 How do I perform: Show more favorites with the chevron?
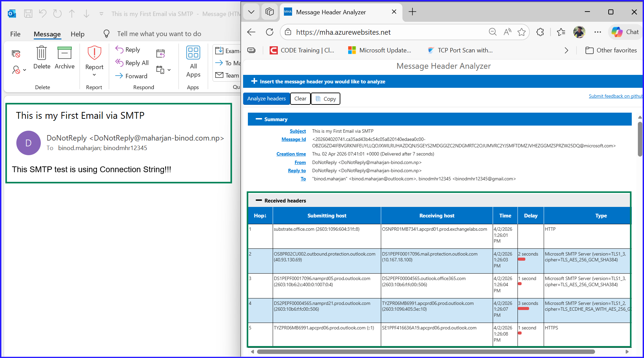point(566,50)
